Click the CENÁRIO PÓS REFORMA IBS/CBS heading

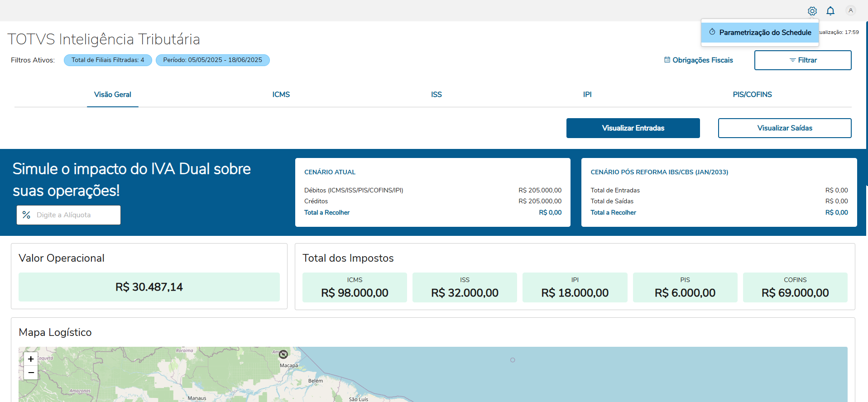tap(659, 172)
